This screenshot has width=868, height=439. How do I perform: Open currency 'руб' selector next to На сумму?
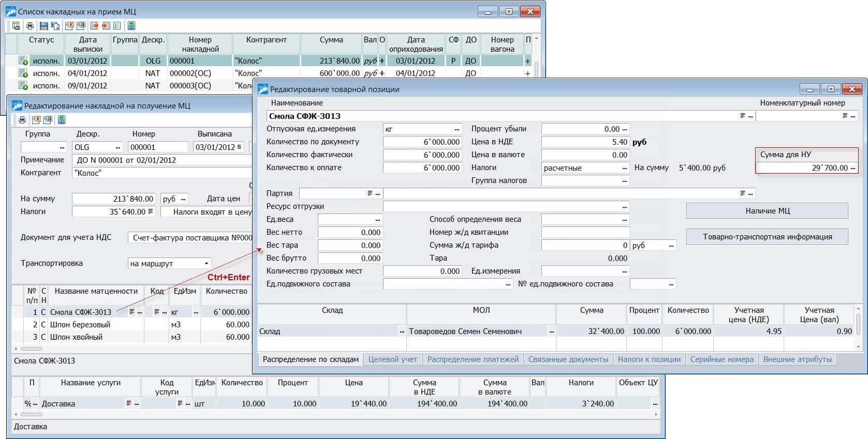(x=184, y=199)
